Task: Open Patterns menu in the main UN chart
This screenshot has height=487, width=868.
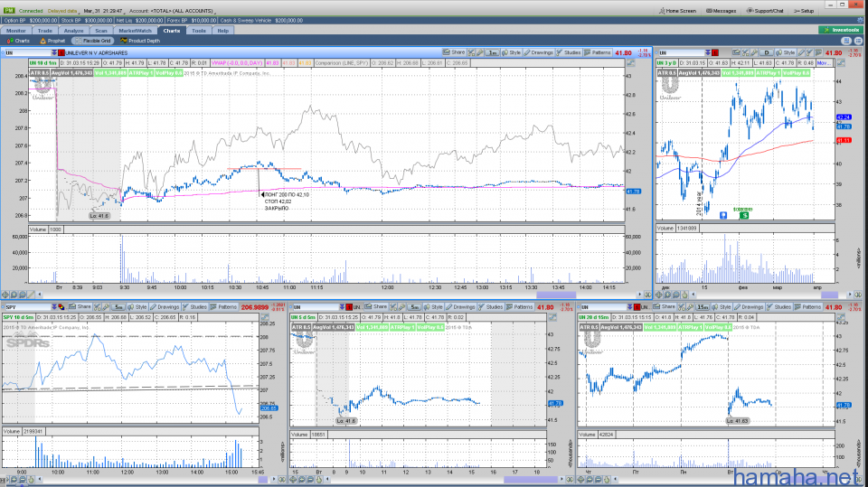Action: pos(598,52)
